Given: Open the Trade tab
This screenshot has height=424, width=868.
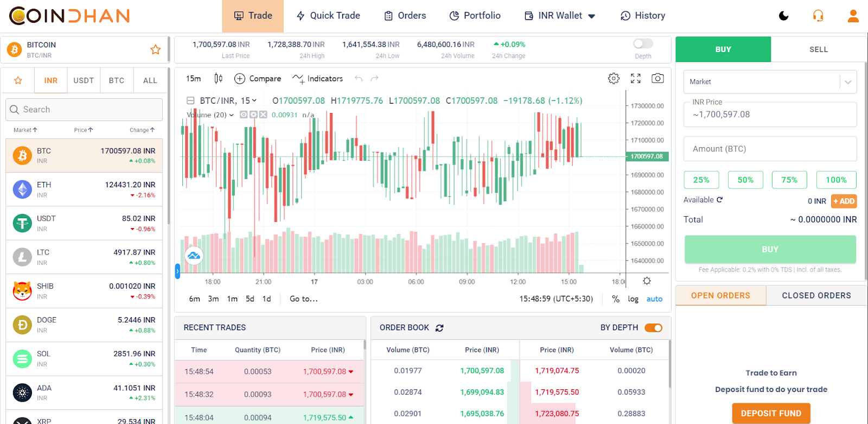Looking at the screenshot, I should click(x=253, y=16).
